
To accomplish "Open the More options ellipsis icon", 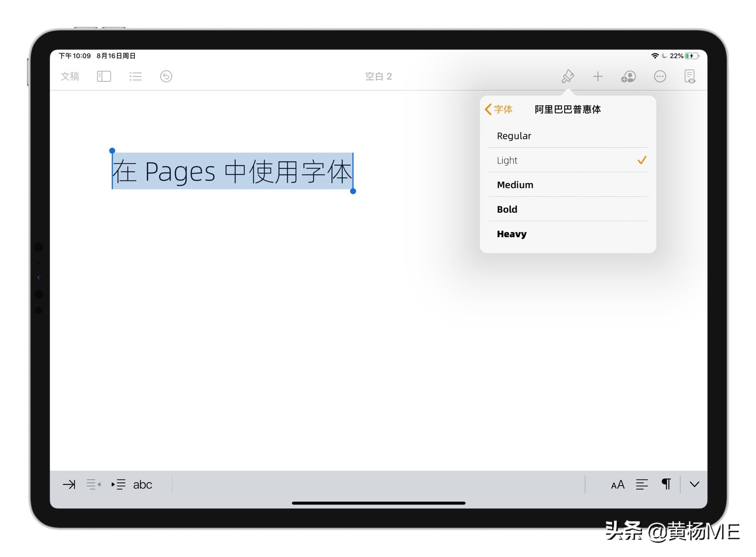I will click(660, 76).
